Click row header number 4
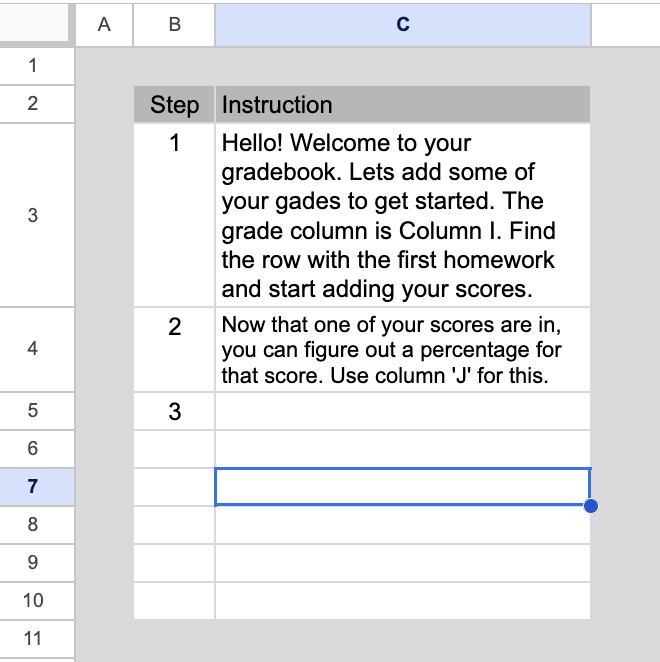The height and width of the screenshot is (662, 660). click(x=33, y=349)
